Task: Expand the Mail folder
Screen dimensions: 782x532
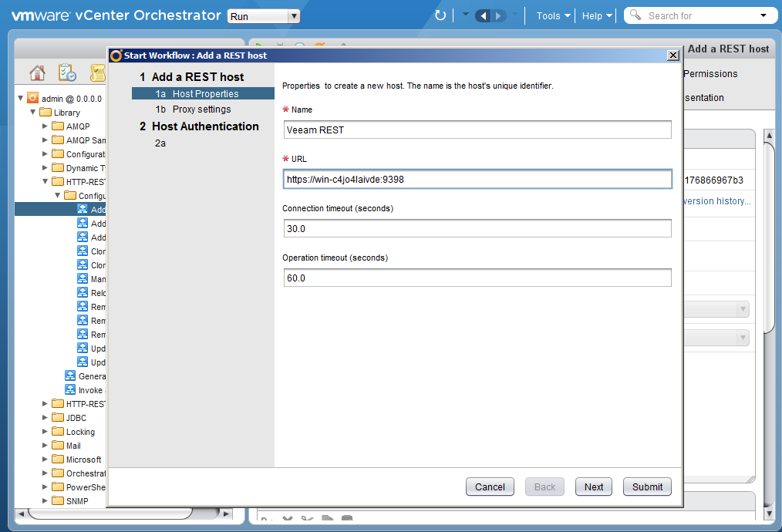Action: pos(45,445)
